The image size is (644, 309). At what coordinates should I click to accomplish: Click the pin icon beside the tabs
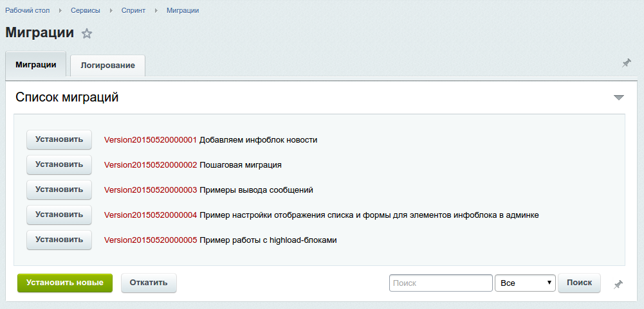pyautogui.click(x=626, y=63)
